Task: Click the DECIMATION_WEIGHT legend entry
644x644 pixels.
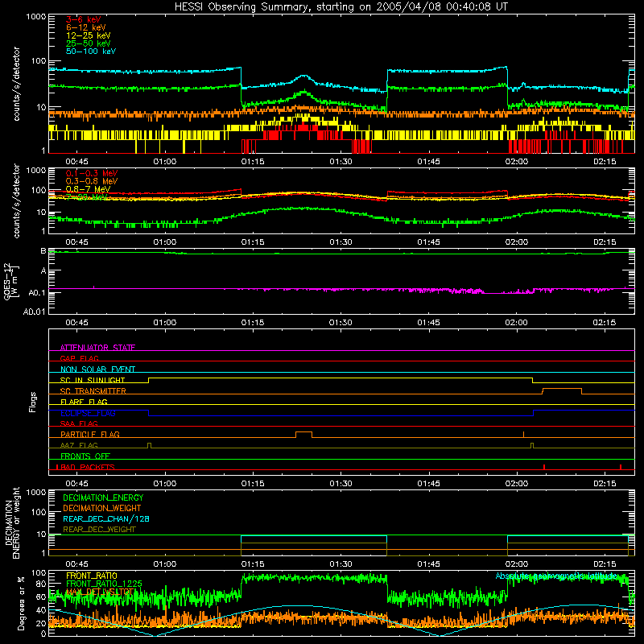Action: [102, 508]
